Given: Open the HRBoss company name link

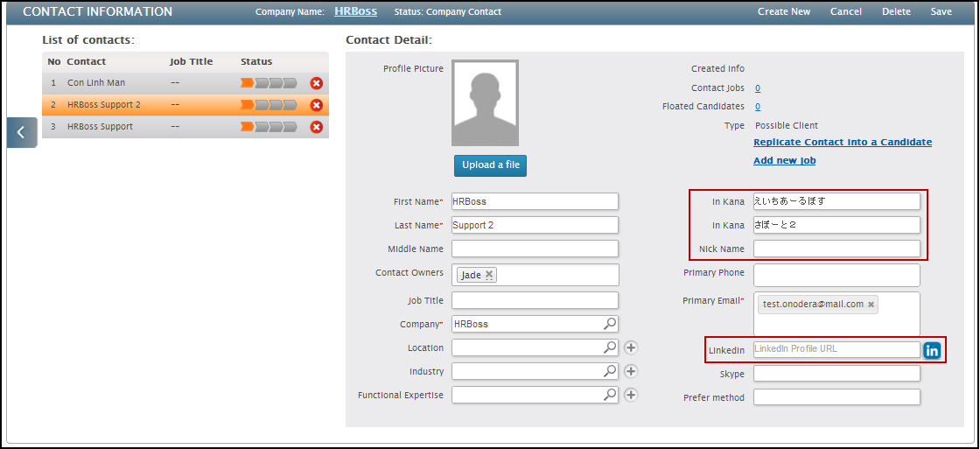Looking at the screenshot, I should click(x=355, y=11).
